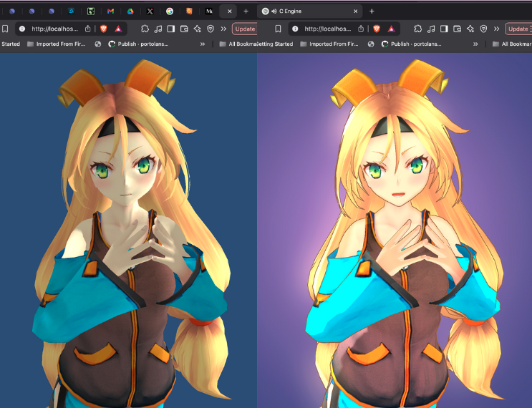The width and height of the screenshot is (532, 408).
Task: Open Extensions puzzle icon in left window
Action: coord(145,29)
